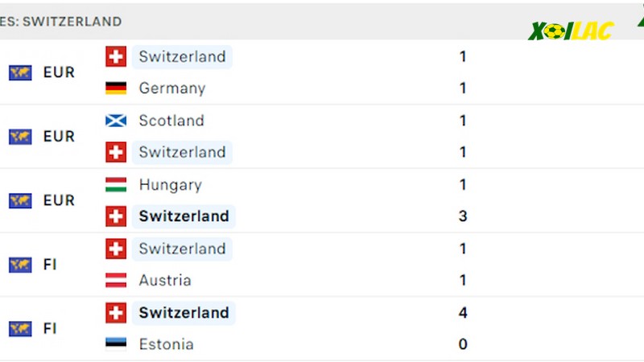Select bold Switzerland in the Estonia match
Viewport: 644px width, 362px height.
tap(184, 313)
